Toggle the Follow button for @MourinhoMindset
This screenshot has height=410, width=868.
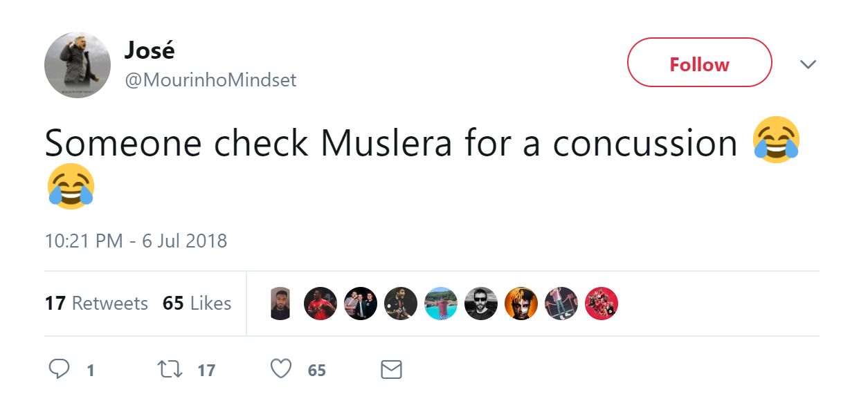click(699, 62)
